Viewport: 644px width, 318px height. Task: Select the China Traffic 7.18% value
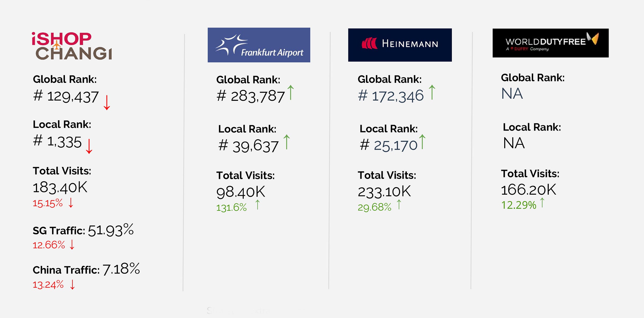click(x=121, y=269)
